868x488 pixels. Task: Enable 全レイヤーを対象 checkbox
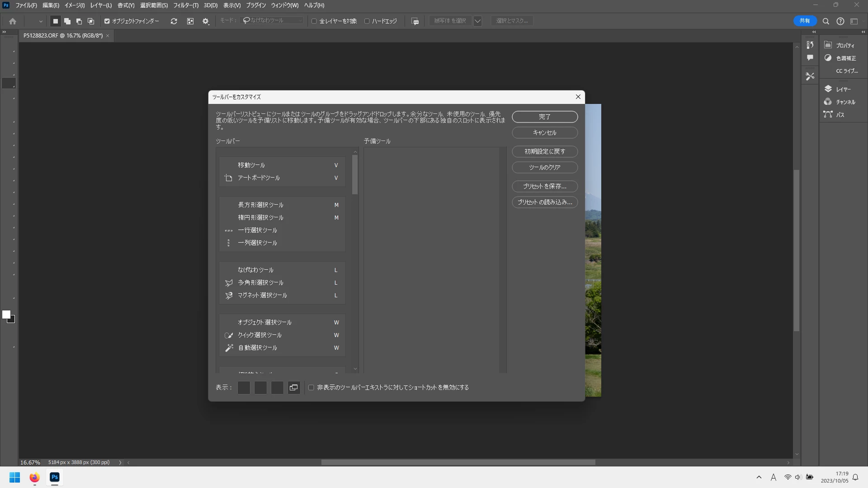[314, 21]
